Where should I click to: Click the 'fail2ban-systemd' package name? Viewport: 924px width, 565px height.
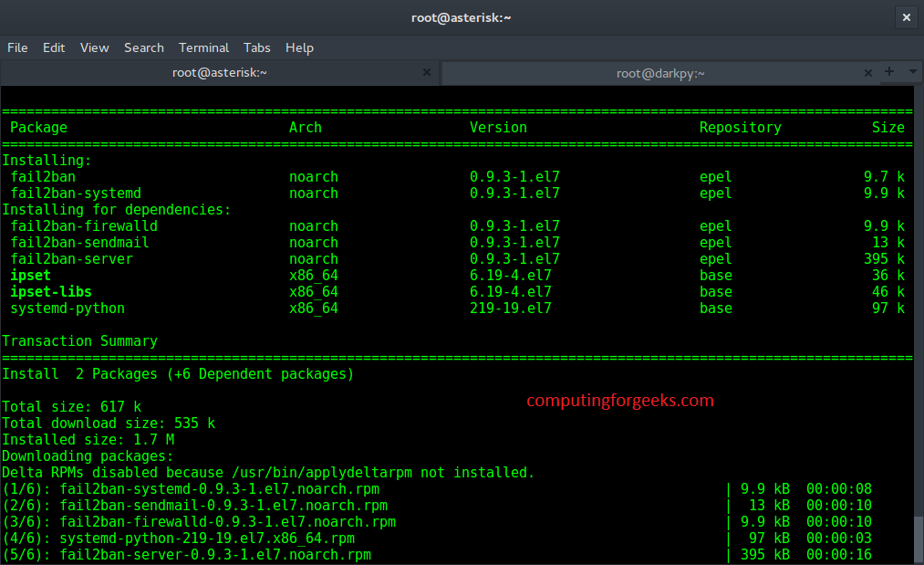[76, 194]
